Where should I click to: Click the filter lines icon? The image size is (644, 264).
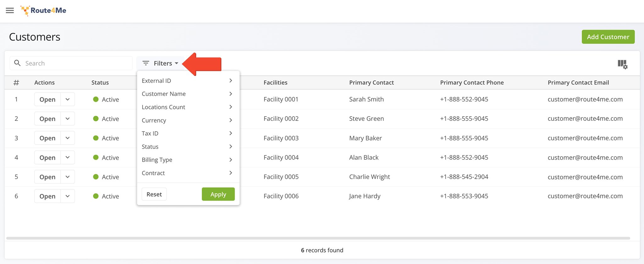(x=146, y=63)
